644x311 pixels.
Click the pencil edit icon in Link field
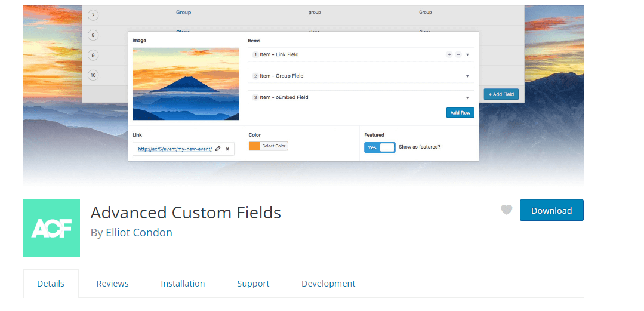point(218,149)
